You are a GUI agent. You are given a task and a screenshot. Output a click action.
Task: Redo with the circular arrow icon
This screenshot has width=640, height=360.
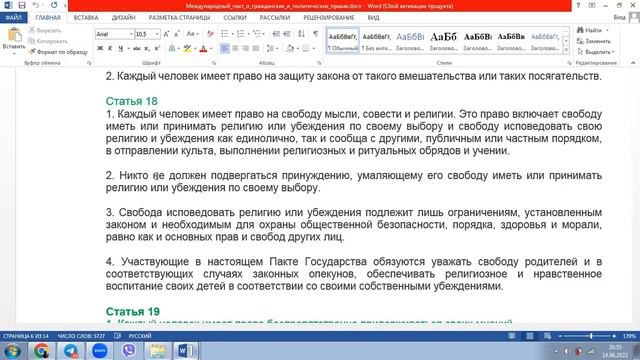click(54, 5)
